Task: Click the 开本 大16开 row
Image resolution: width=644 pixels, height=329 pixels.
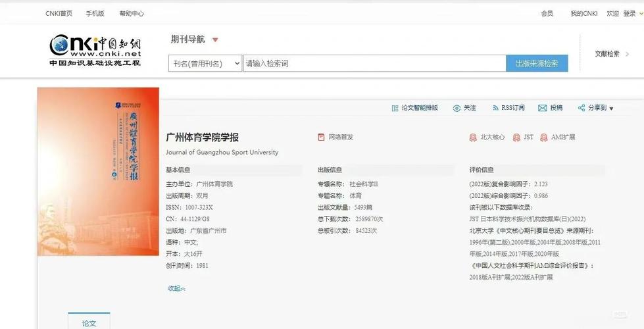Action: click(184, 254)
